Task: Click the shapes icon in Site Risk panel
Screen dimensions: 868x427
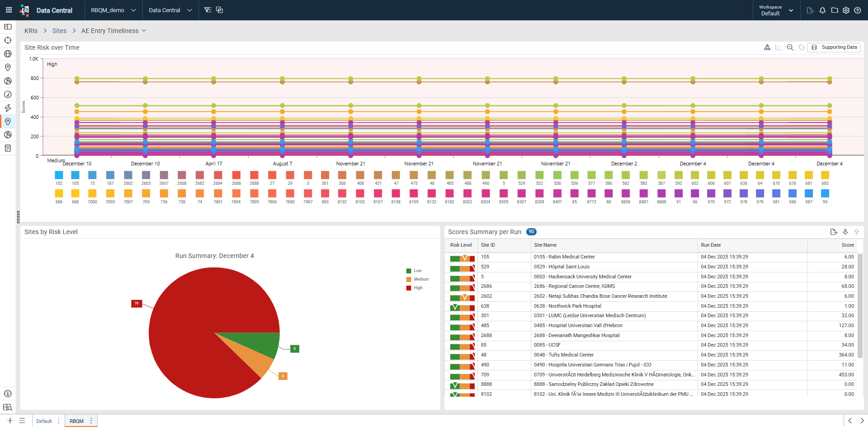Action: [767, 47]
